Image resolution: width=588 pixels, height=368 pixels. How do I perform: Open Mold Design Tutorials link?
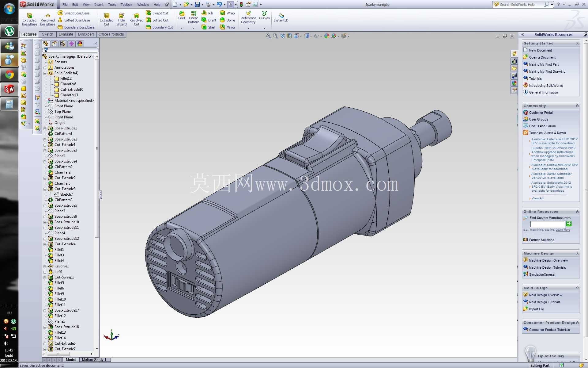pos(545,302)
